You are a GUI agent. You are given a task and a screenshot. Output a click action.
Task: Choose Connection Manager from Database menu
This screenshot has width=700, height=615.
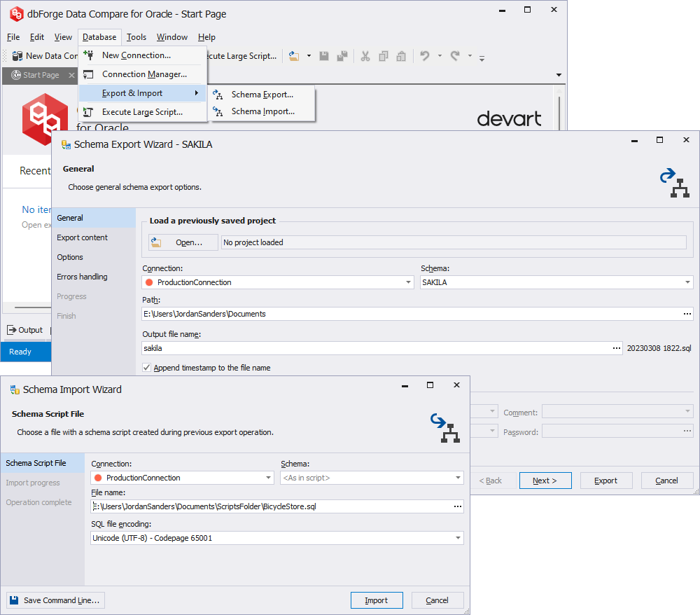pos(144,74)
